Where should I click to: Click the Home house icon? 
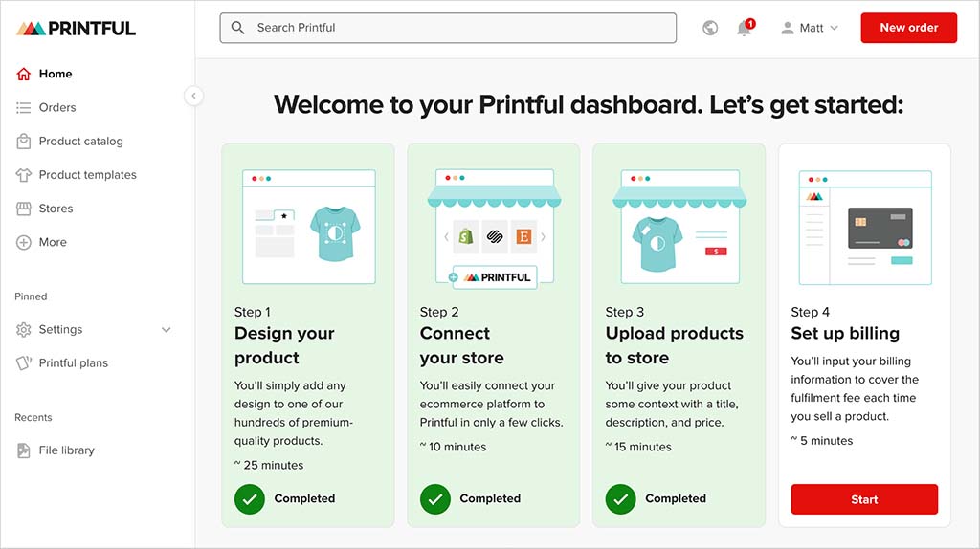24,74
